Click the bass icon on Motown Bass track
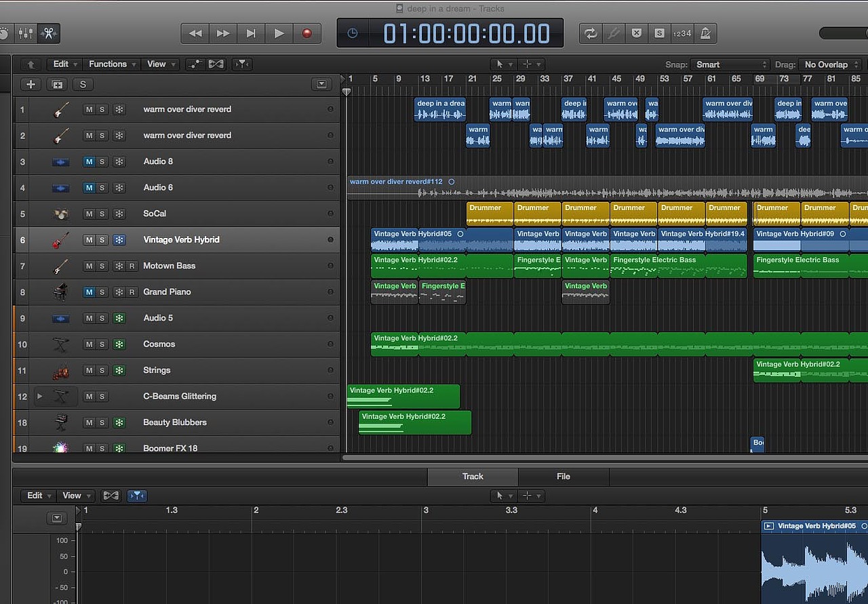This screenshot has width=868, height=604. (x=61, y=266)
